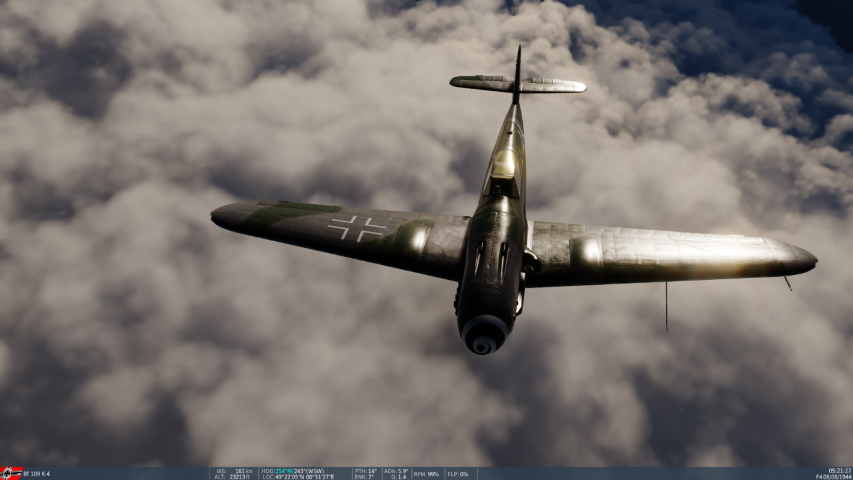Click the AOA angle of attack readout
Screen dimensions: 853x480
click(396, 470)
